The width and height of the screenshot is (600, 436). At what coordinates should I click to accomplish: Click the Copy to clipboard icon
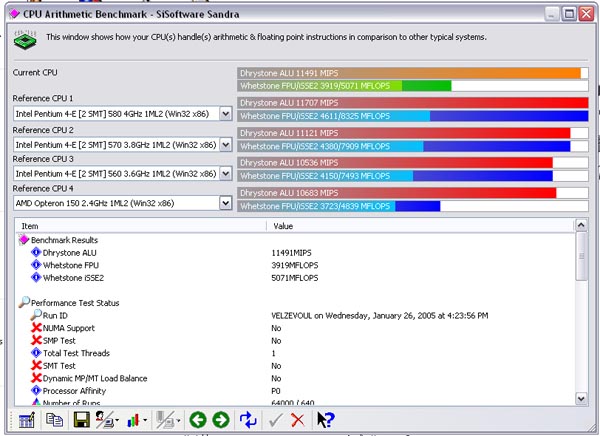click(54, 420)
